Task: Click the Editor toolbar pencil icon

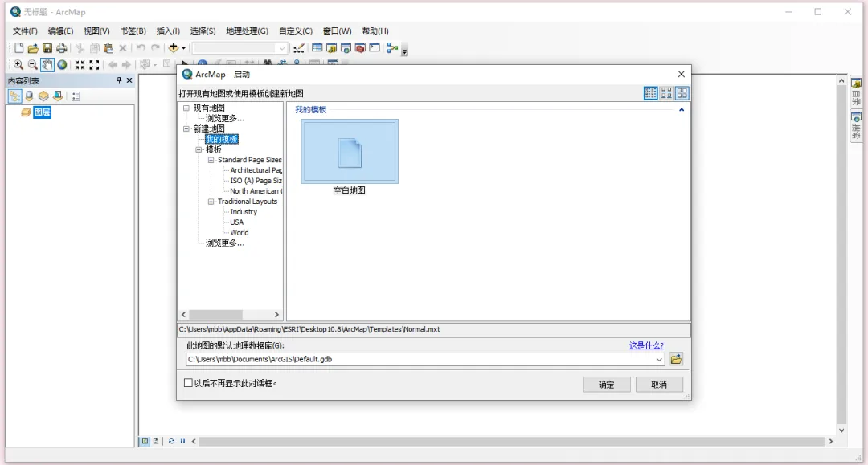Action: point(299,48)
